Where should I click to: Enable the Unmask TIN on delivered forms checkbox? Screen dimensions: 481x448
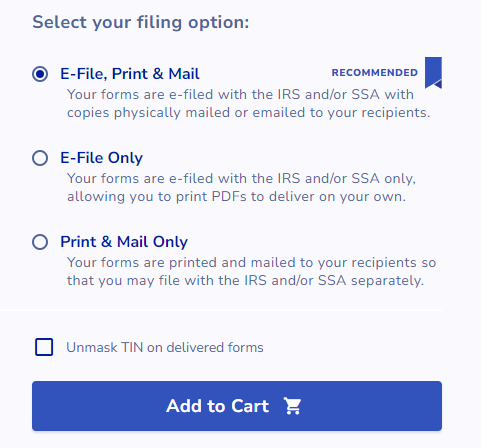pyautogui.click(x=44, y=347)
